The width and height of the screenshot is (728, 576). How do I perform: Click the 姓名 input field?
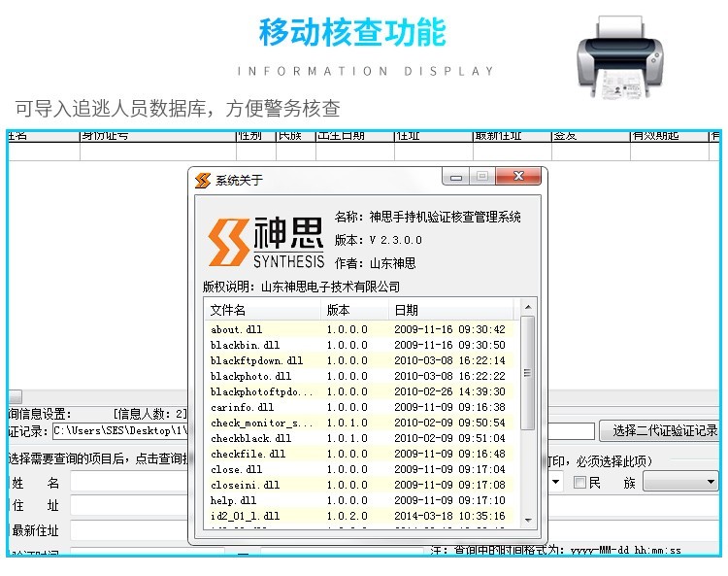click(129, 482)
